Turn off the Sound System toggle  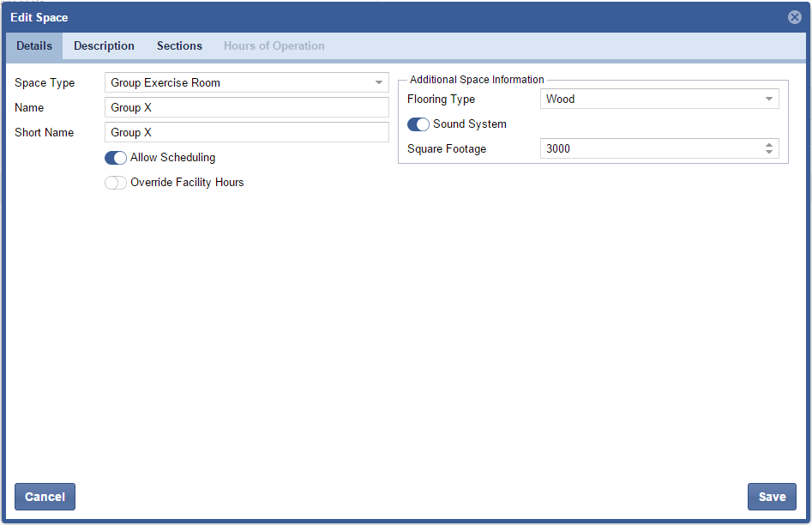click(x=418, y=124)
